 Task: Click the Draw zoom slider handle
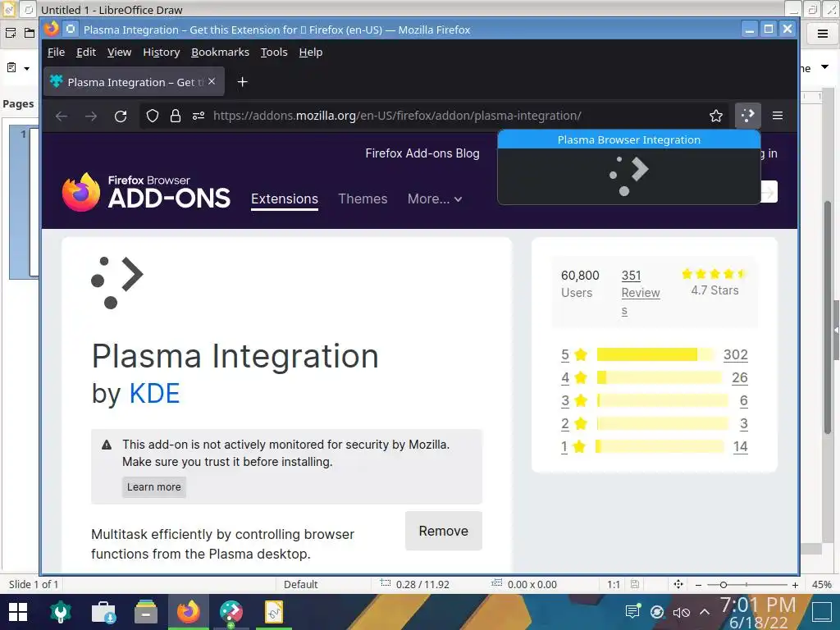(723, 585)
